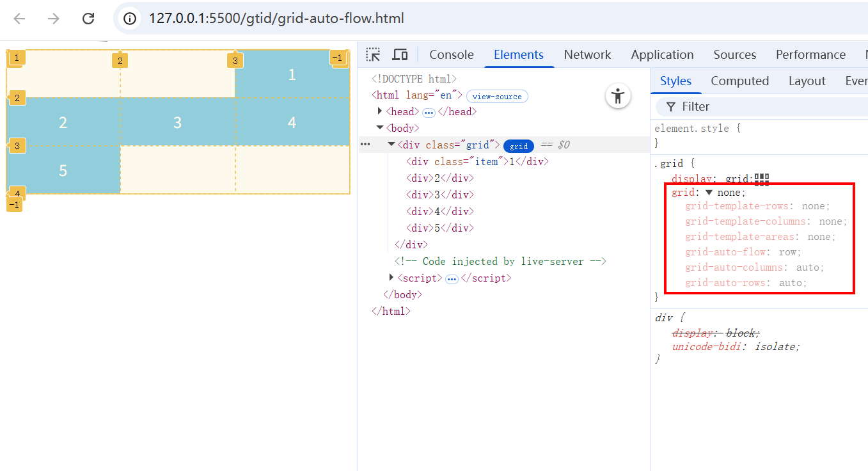
Task: Open the Network tab
Action: (587, 54)
